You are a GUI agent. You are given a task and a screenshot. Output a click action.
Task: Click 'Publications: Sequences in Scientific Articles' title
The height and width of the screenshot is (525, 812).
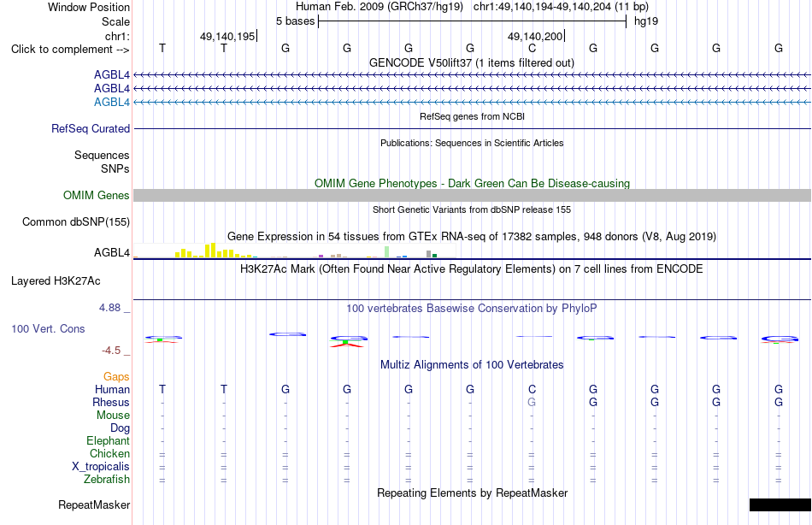(472, 143)
